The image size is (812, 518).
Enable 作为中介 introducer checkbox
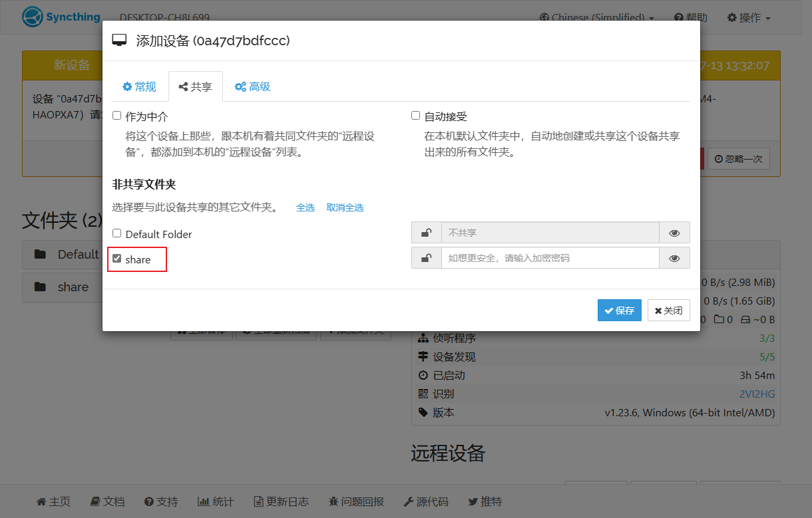(x=117, y=116)
